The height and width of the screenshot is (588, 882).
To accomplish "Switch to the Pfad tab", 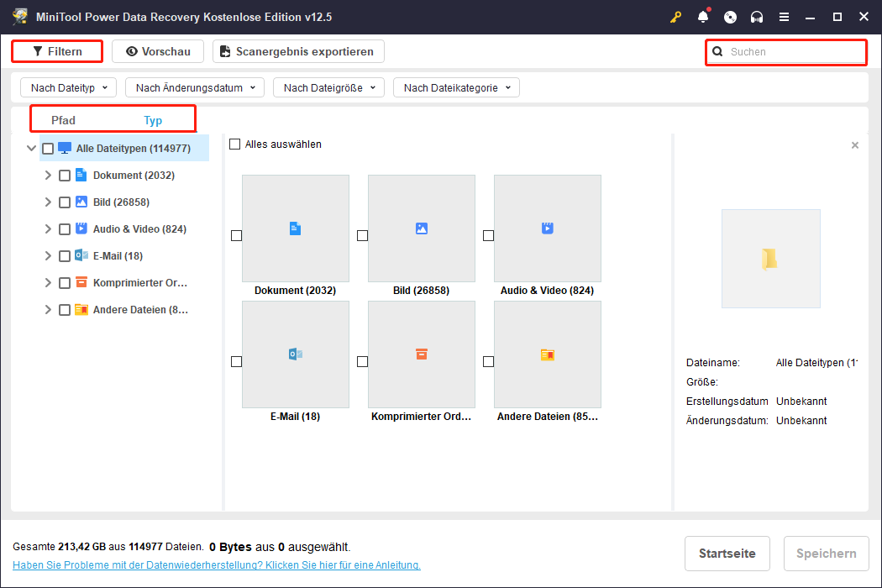I will (x=63, y=120).
